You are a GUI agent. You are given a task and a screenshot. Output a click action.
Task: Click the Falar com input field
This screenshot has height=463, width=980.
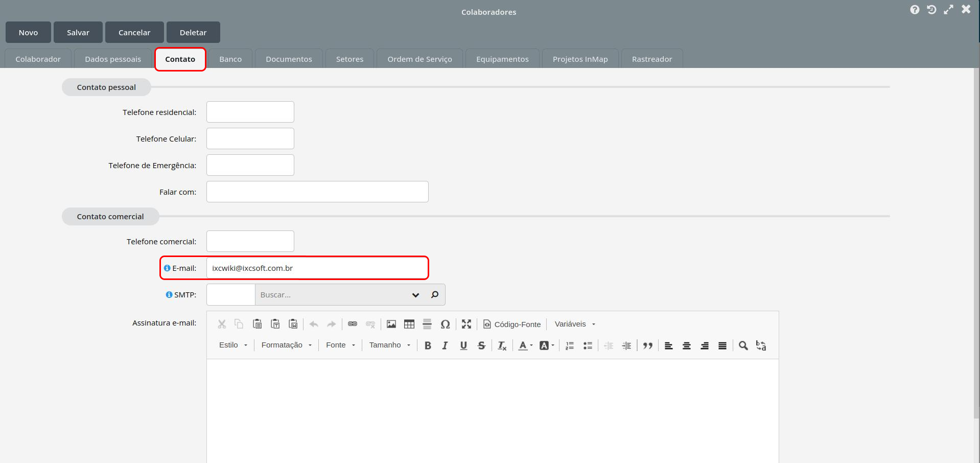click(317, 192)
